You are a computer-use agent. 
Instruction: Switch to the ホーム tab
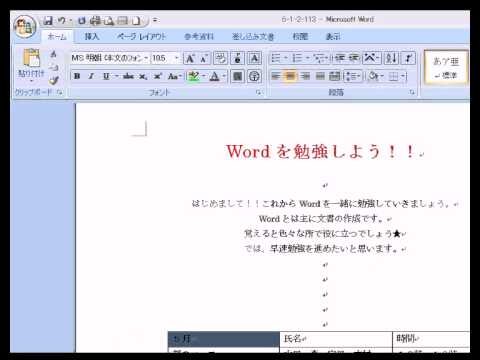pos(57,37)
